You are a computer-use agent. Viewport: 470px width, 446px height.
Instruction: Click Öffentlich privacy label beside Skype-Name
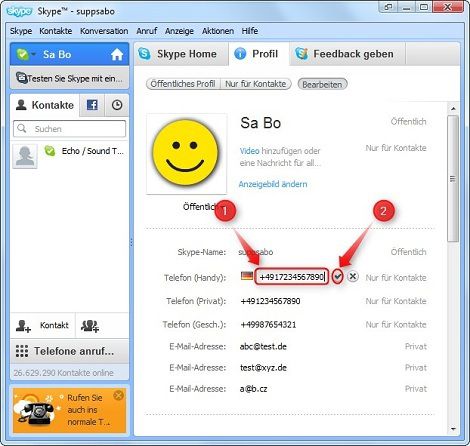click(408, 252)
